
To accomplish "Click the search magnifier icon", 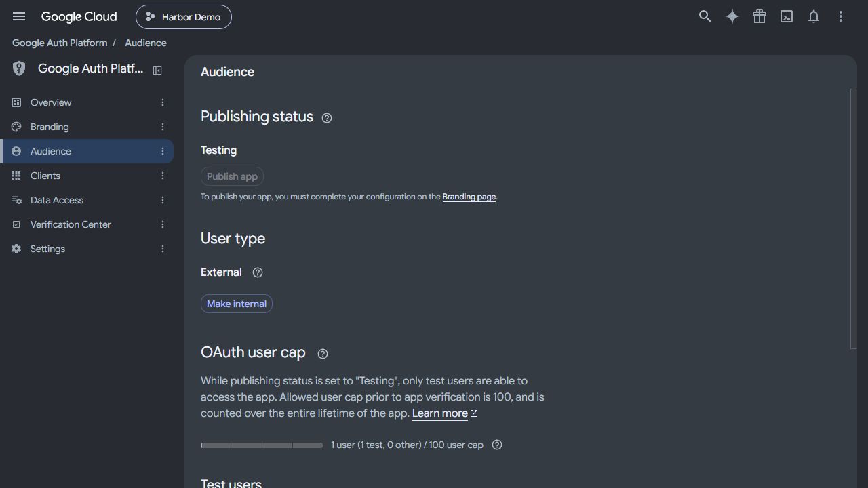I will click(705, 16).
